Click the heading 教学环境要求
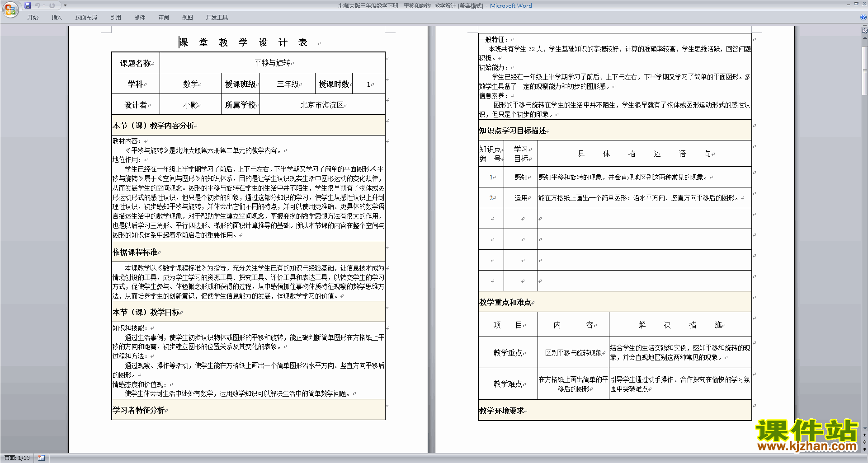Viewport: 868px width, 463px height. 502,411
